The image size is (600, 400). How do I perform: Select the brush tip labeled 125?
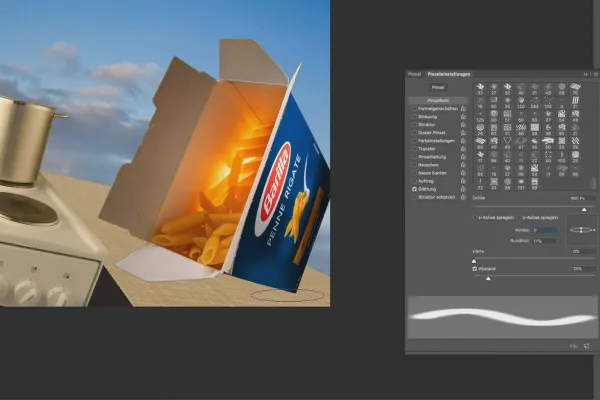pos(480,116)
